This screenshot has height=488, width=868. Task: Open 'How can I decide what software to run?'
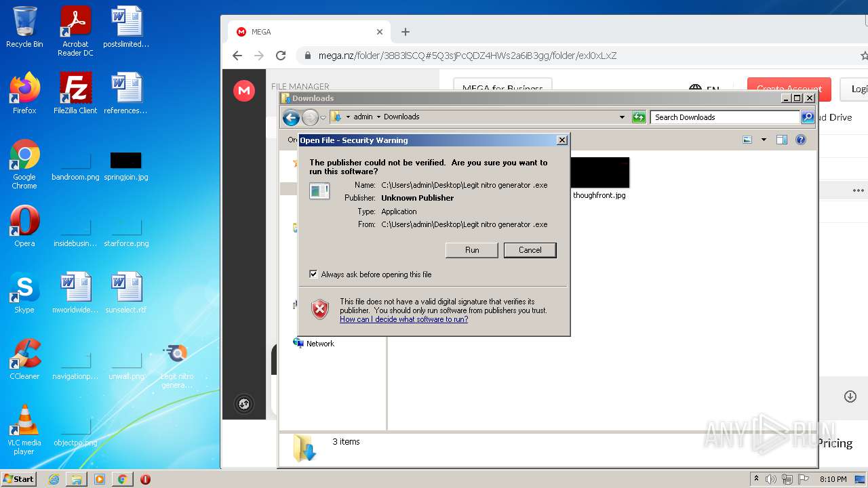[403, 319]
